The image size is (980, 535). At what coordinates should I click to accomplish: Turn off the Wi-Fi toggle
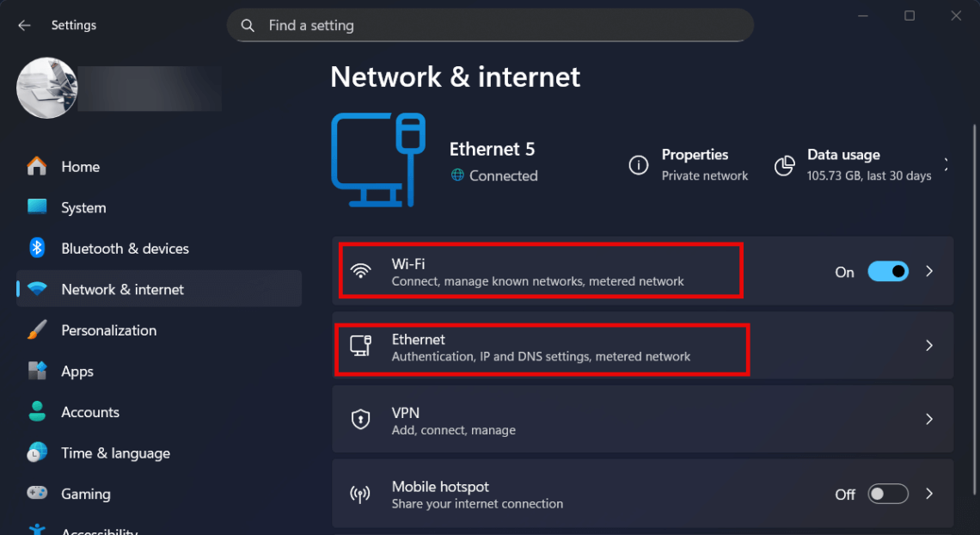(888, 271)
